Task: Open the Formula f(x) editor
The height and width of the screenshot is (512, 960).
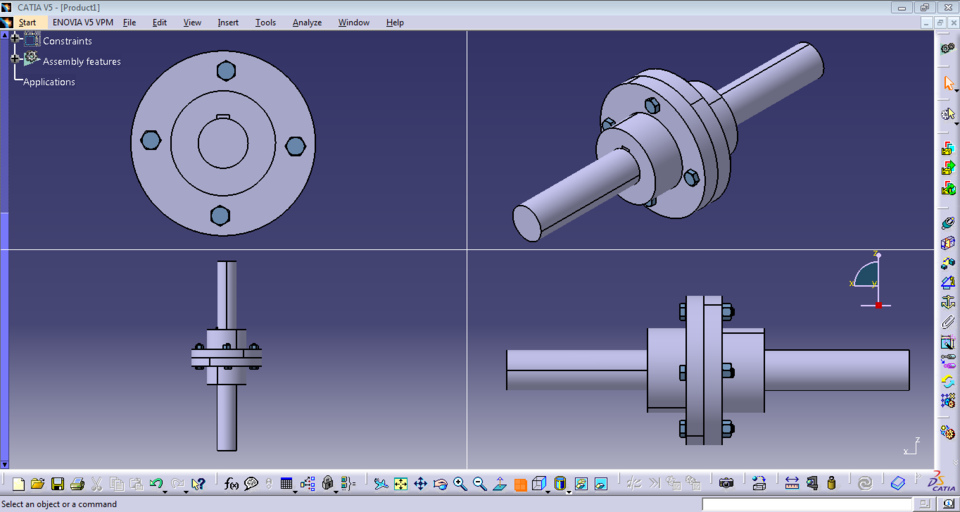Action: click(x=231, y=484)
